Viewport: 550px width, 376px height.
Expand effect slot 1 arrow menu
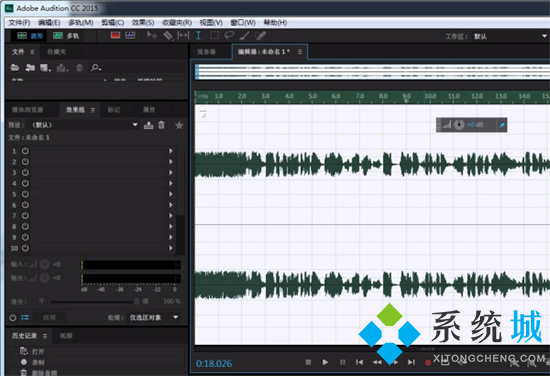[x=171, y=151]
